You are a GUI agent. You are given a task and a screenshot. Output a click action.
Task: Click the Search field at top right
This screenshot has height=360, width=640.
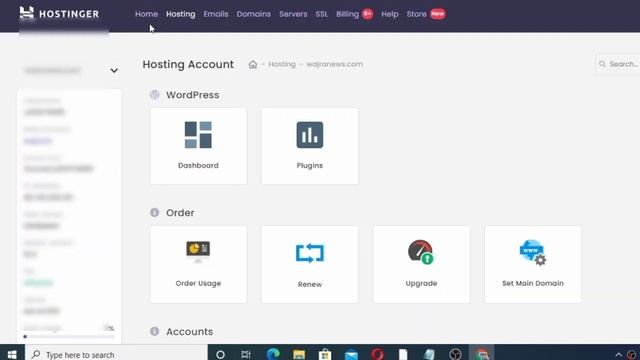pos(618,64)
